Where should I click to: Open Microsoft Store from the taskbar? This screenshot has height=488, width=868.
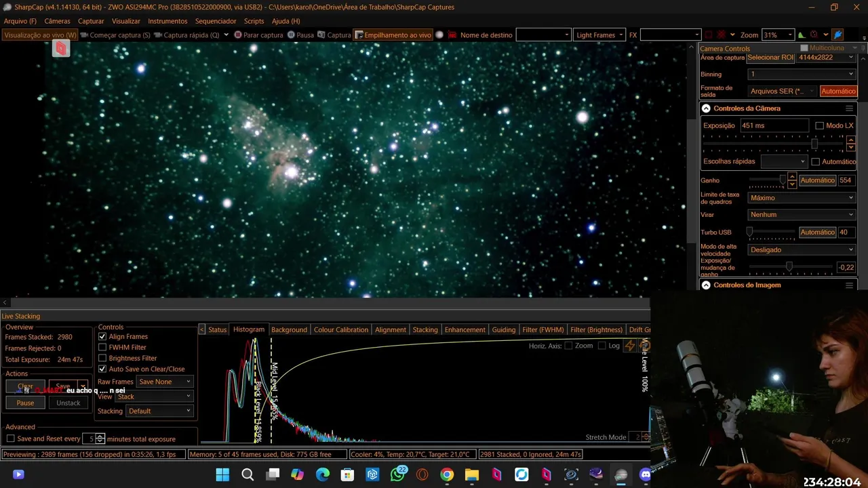347,474
